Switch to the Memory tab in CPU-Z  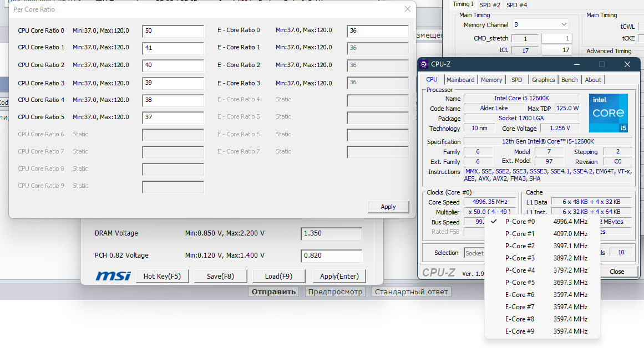point(491,80)
